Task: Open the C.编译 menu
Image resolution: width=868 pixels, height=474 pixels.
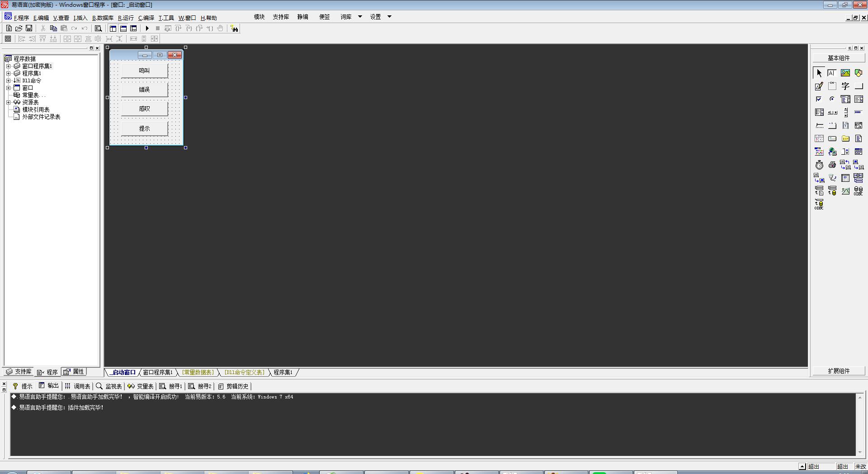Action: pos(146,18)
